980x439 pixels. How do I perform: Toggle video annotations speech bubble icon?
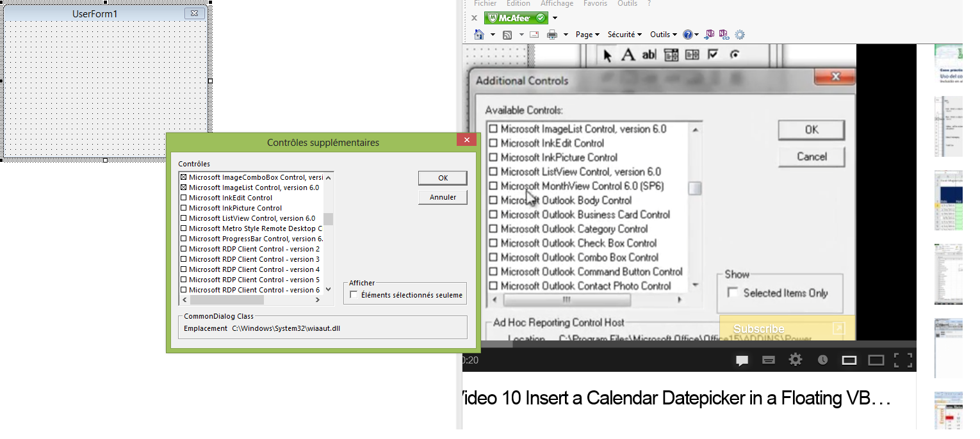742,360
